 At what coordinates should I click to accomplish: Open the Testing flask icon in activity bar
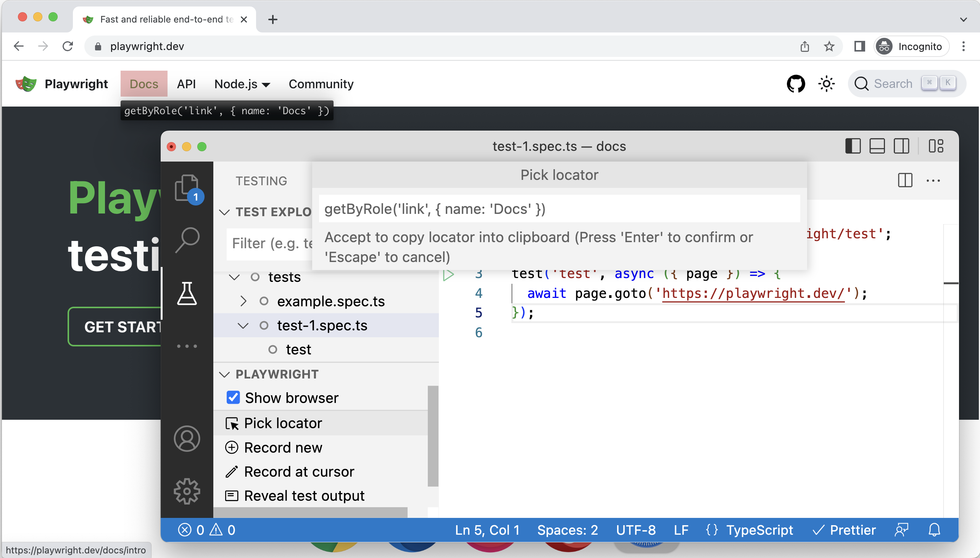click(x=187, y=293)
